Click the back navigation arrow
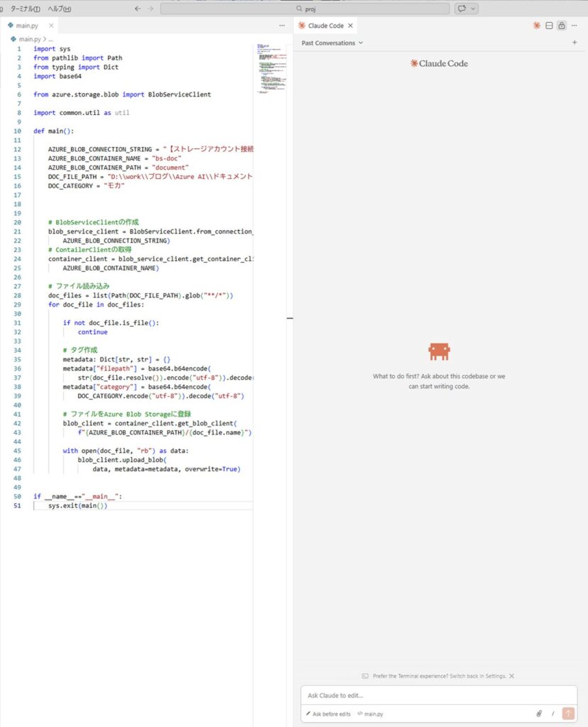588x727 pixels. (138, 9)
